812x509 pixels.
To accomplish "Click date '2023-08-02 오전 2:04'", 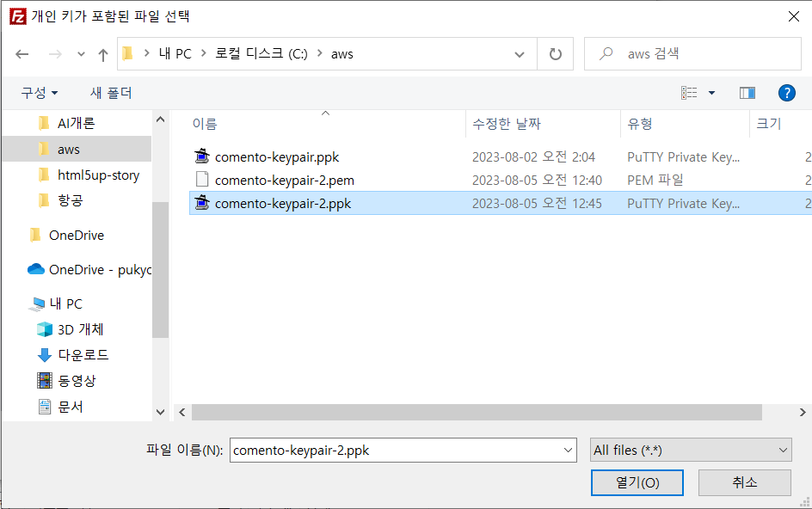I will click(533, 156).
